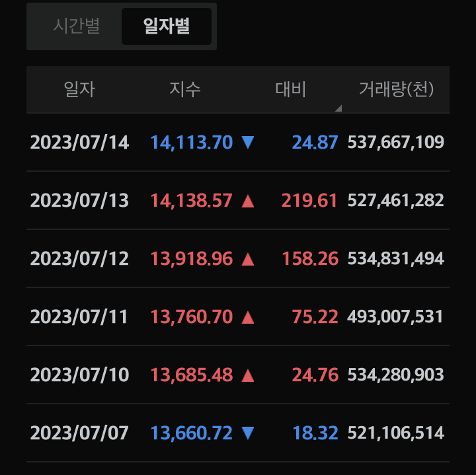Select volume 493,007,531
Screen dimensions: 476x475
[395, 317]
